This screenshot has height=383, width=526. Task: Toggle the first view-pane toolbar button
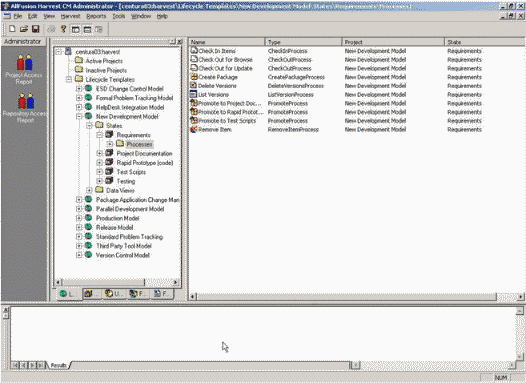tap(75, 30)
